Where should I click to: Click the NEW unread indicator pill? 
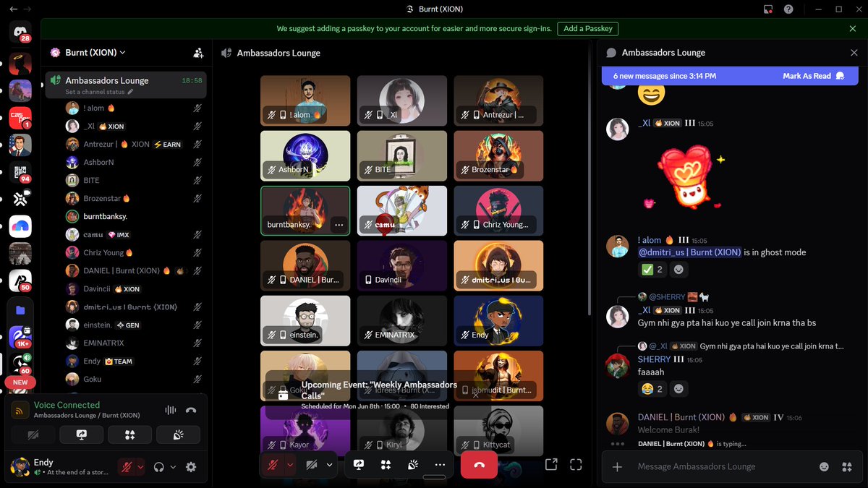(x=20, y=382)
